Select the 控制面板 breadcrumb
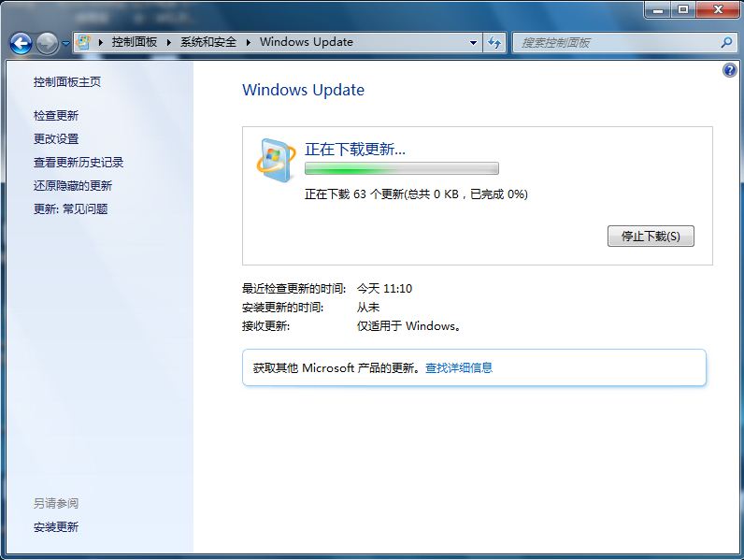 [135, 42]
